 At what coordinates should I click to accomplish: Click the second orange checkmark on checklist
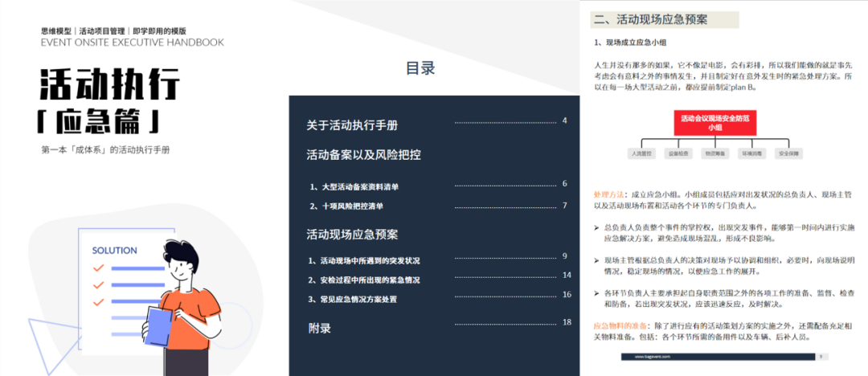99,285
